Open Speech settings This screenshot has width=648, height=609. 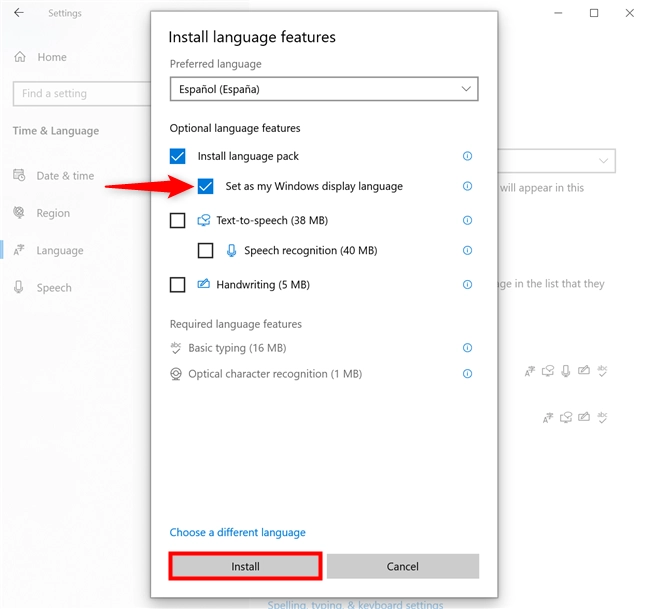54,287
